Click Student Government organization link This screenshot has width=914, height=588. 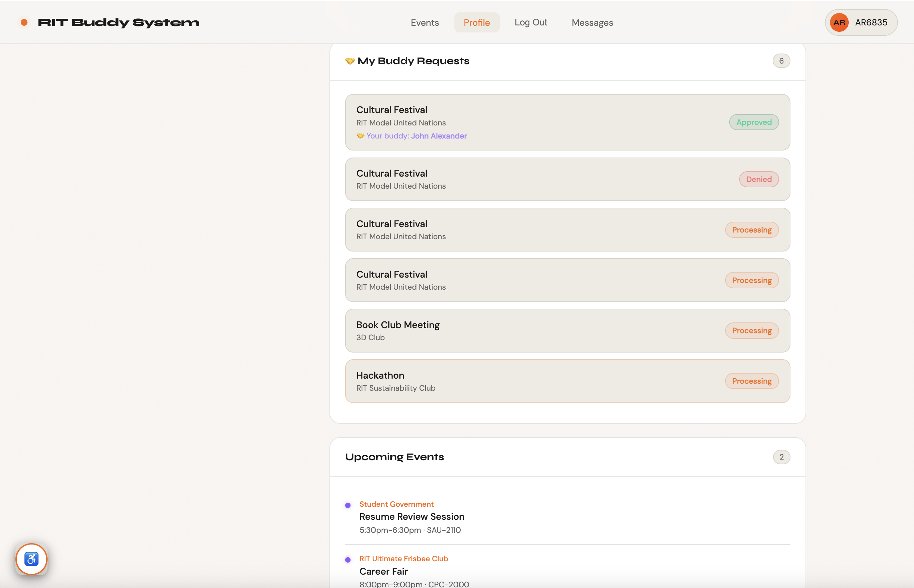pyautogui.click(x=396, y=504)
